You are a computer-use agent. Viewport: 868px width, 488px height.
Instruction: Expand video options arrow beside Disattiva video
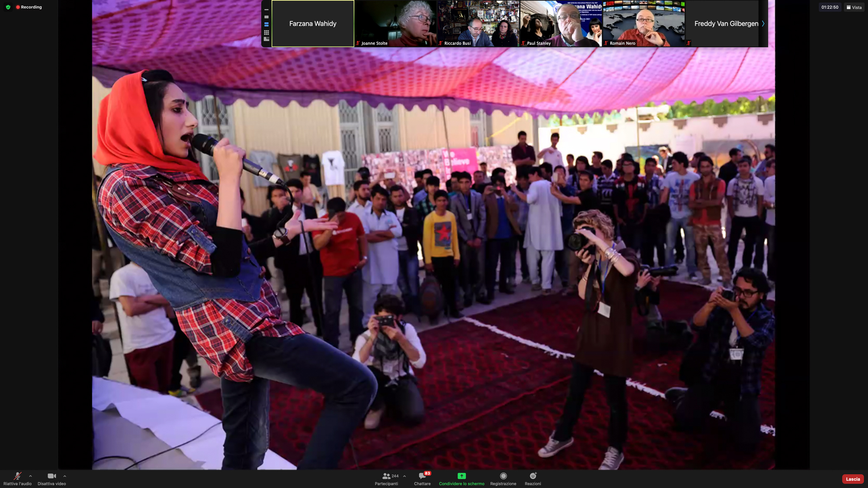tap(65, 476)
